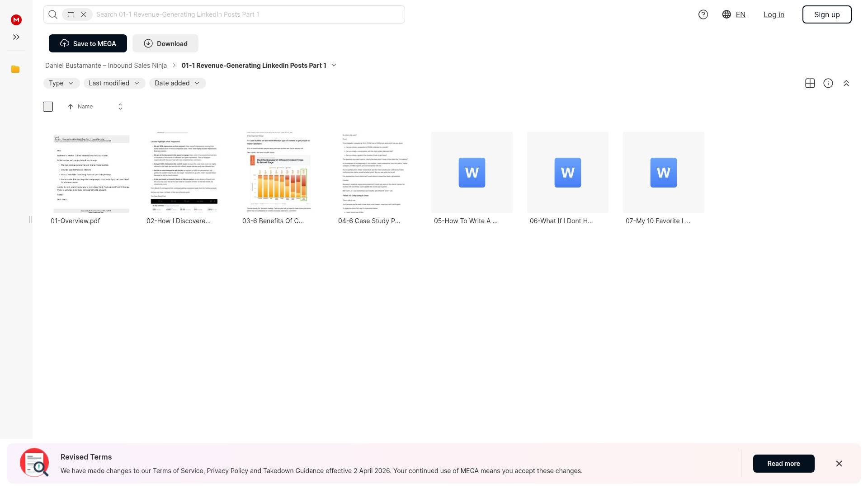Click the search input field
The width and height of the screenshot is (868, 488).
pyautogui.click(x=249, y=14)
